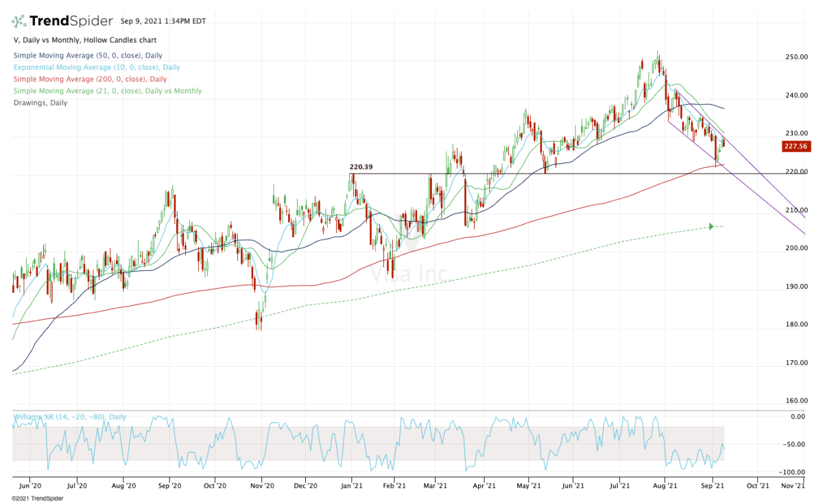Select the 50-period Simple Moving Average legend entry
823x504 pixels.
(87, 56)
